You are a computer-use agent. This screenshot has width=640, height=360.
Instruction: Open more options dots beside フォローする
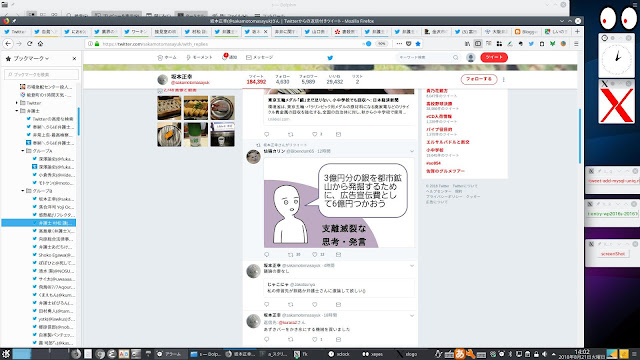coord(504,80)
